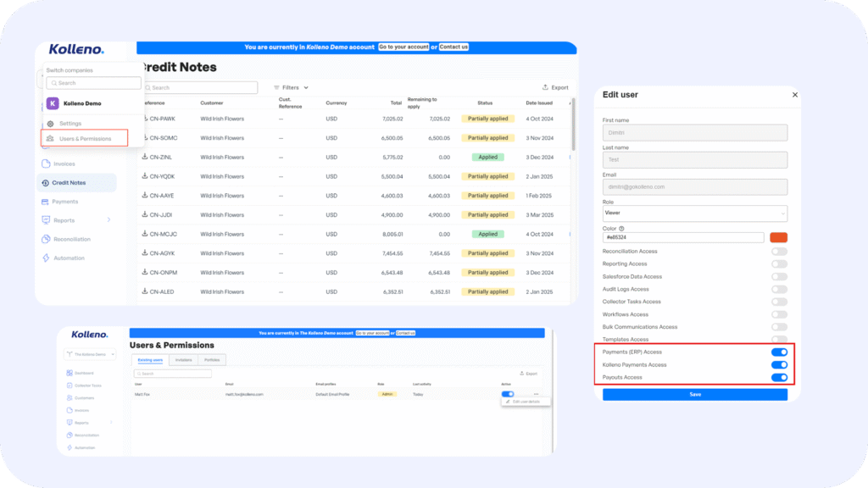Select Edit user details menu option

[526, 401]
